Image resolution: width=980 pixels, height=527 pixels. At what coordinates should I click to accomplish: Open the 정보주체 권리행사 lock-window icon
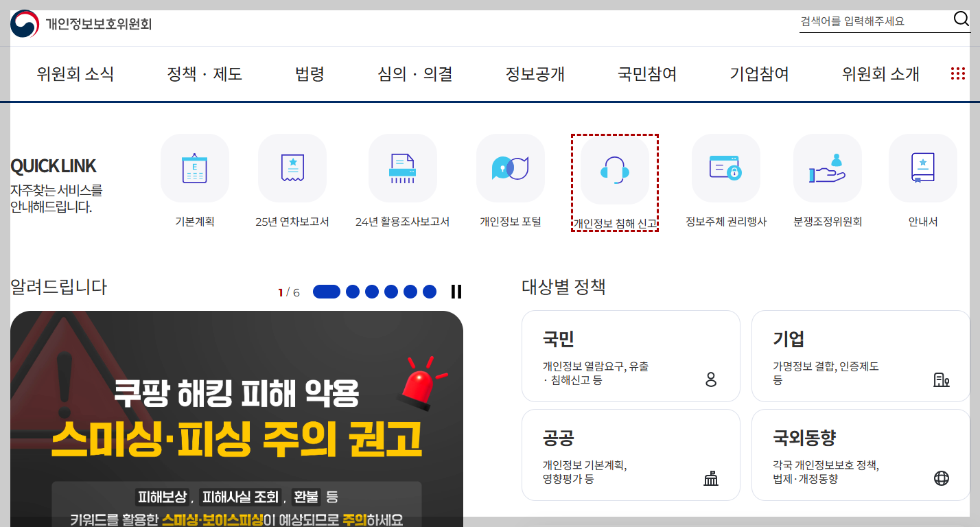click(726, 168)
